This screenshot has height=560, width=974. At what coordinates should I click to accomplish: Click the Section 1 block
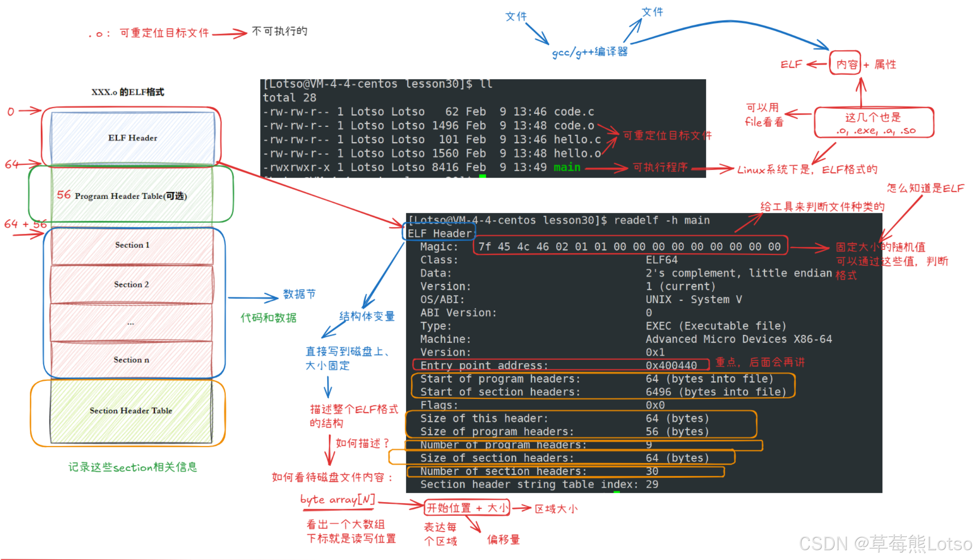click(131, 245)
